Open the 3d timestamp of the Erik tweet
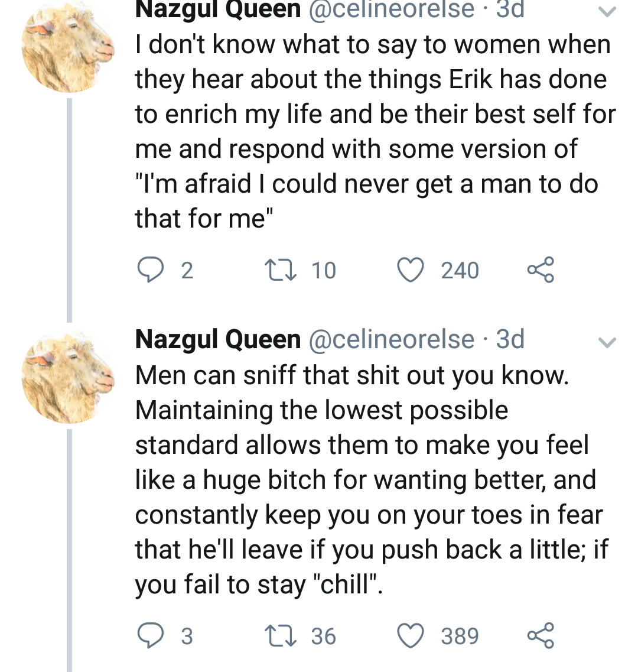The width and height of the screenshot is (638, 672). pos(510,9)
